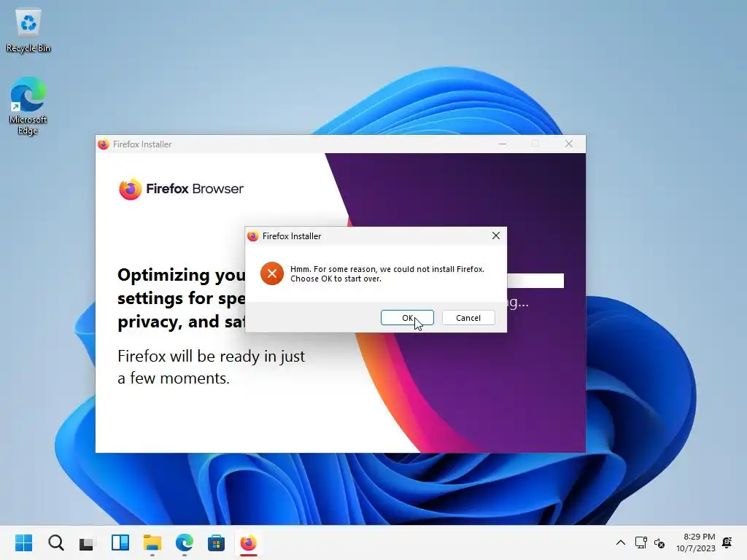Viewport: 747px width, 560px height.
Task: Open Microsoft Store from taskbar
Action: [x=216, y=542]
